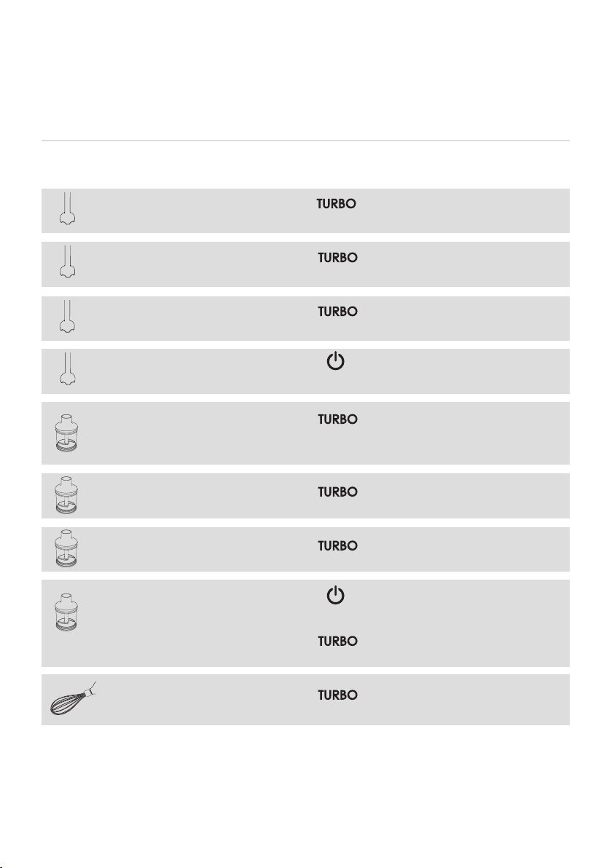Click the blender-stick icon in the second table row
Image resolution: width=612 pixels, height=868 pixels.
(x=67, y=262)
